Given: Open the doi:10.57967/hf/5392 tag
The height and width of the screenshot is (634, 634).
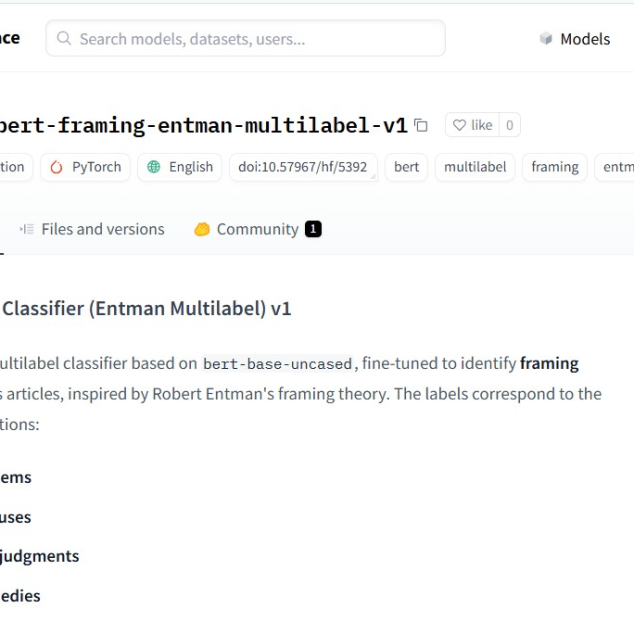Looking at the screenshot, I should [302, 167].
